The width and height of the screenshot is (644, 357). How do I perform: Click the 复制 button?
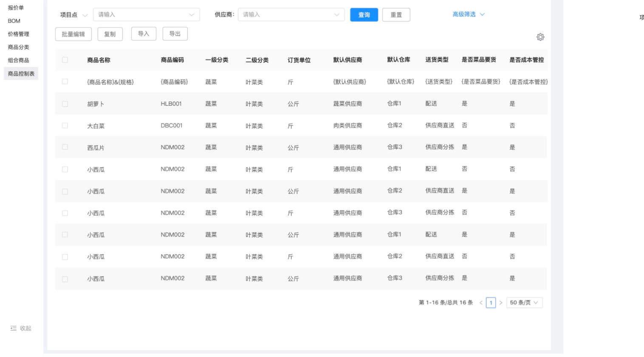coord(110,34)
